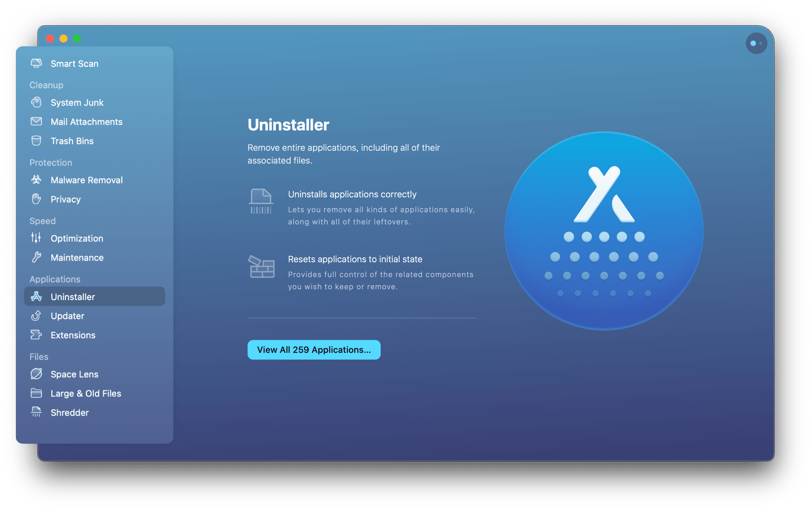
Task: Select the Optimization icon
Action: (36, 238)
